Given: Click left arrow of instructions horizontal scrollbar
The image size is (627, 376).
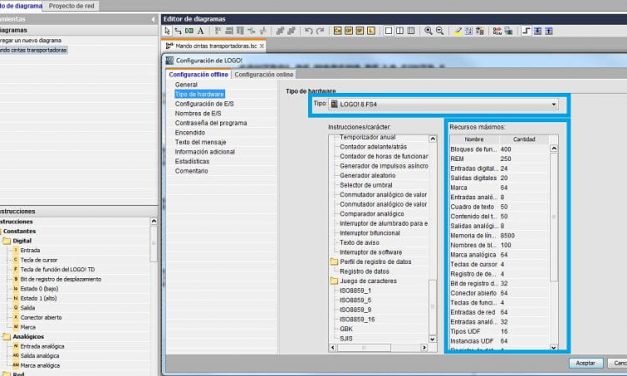Looking at the screenshot, I should tap(333, 348).
